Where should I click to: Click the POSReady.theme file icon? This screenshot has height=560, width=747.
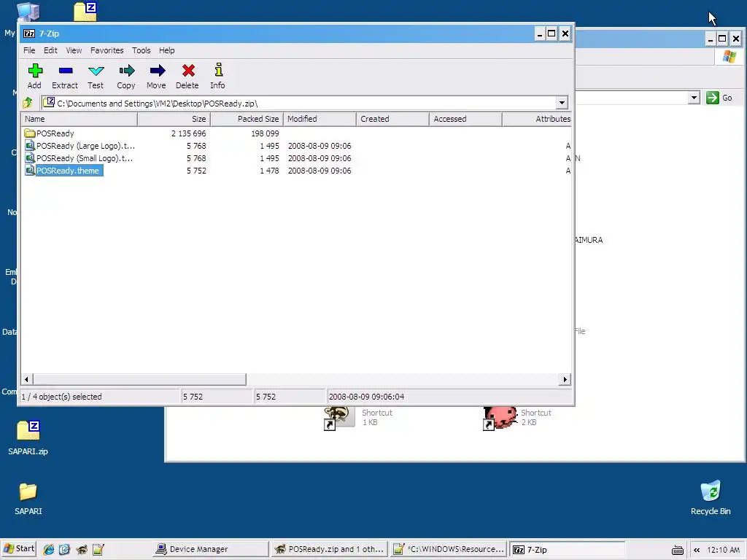(29, 171)
